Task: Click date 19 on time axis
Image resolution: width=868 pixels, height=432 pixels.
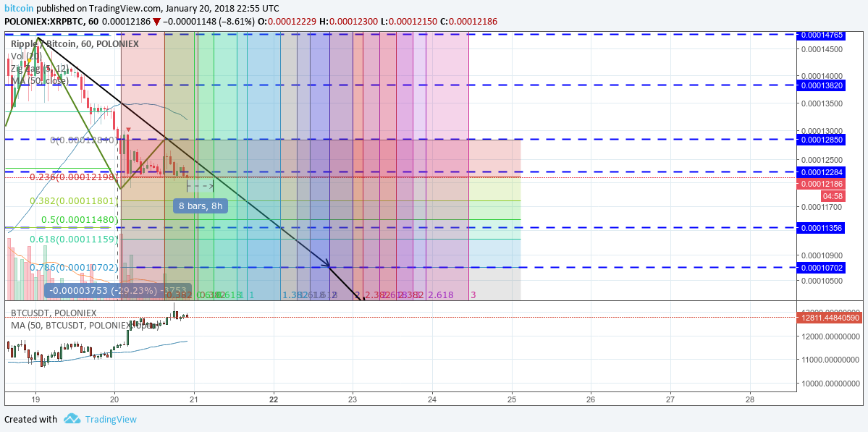Action: click(x=35, y=398)
